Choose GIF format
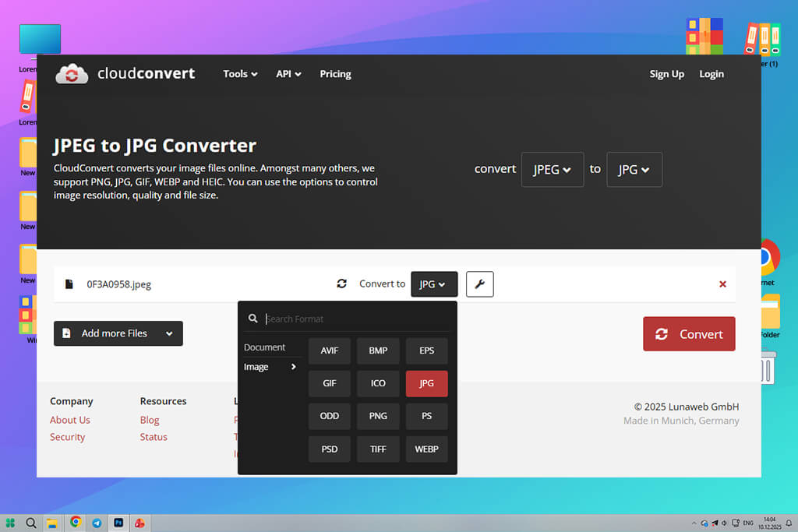 click(x=330, y=383)
